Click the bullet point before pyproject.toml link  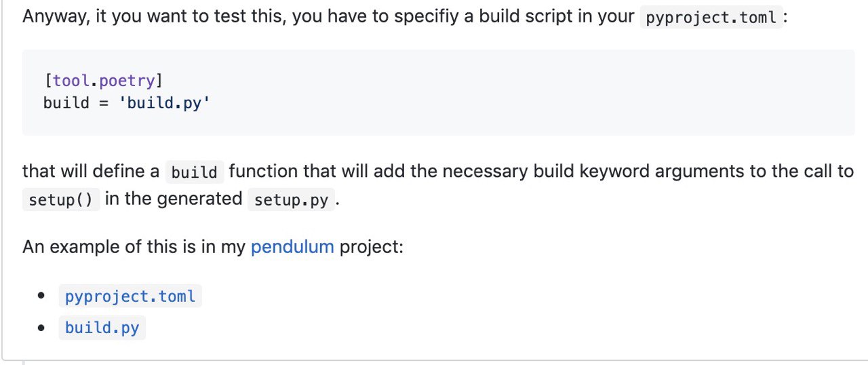point(41,296)
